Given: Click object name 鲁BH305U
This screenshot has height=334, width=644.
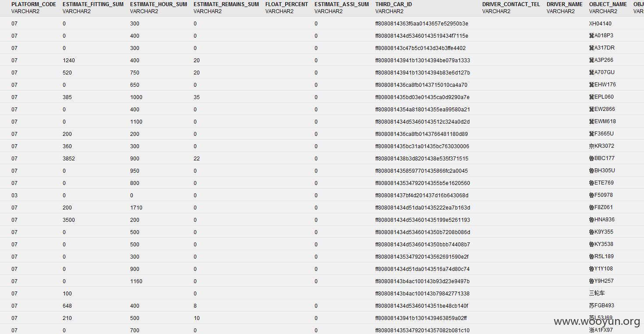Looking at the screenshot, I should click(602, 171).
